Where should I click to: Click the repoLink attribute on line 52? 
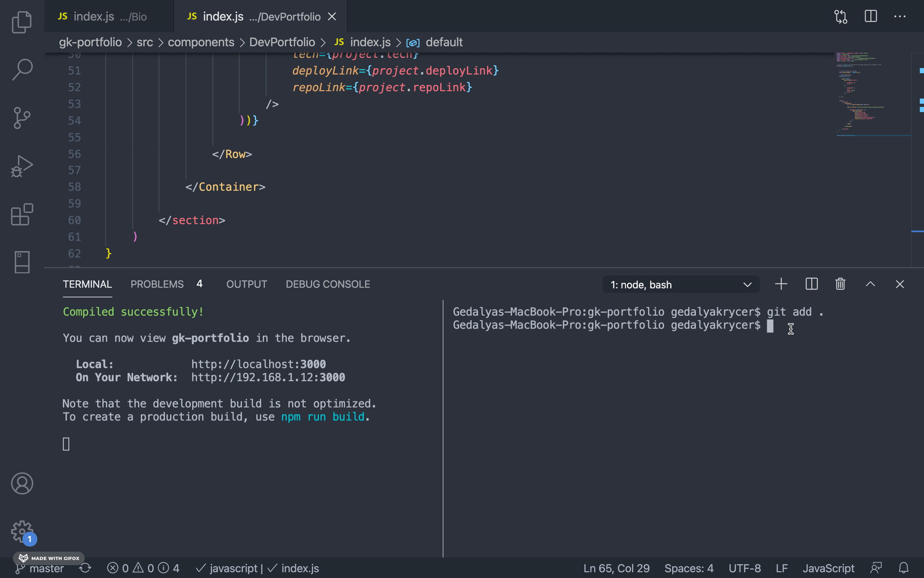(x=319, y=88)
